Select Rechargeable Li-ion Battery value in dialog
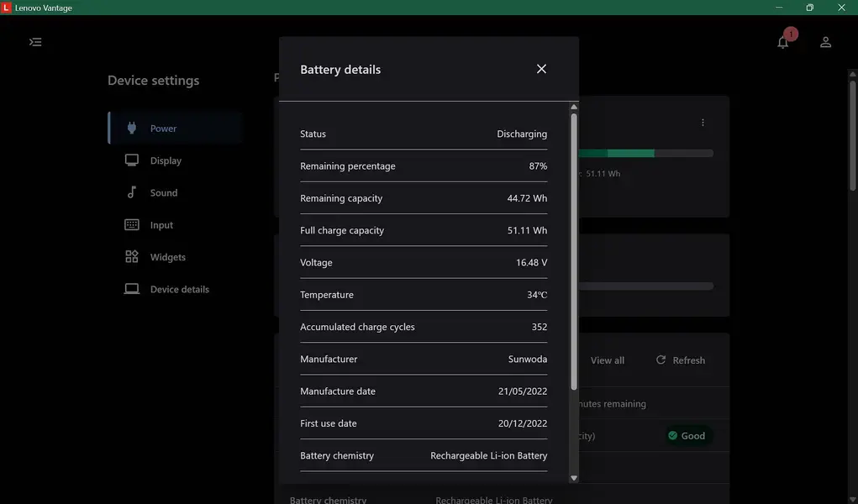Screen dimensions: 858x504 tap(488, 455)
